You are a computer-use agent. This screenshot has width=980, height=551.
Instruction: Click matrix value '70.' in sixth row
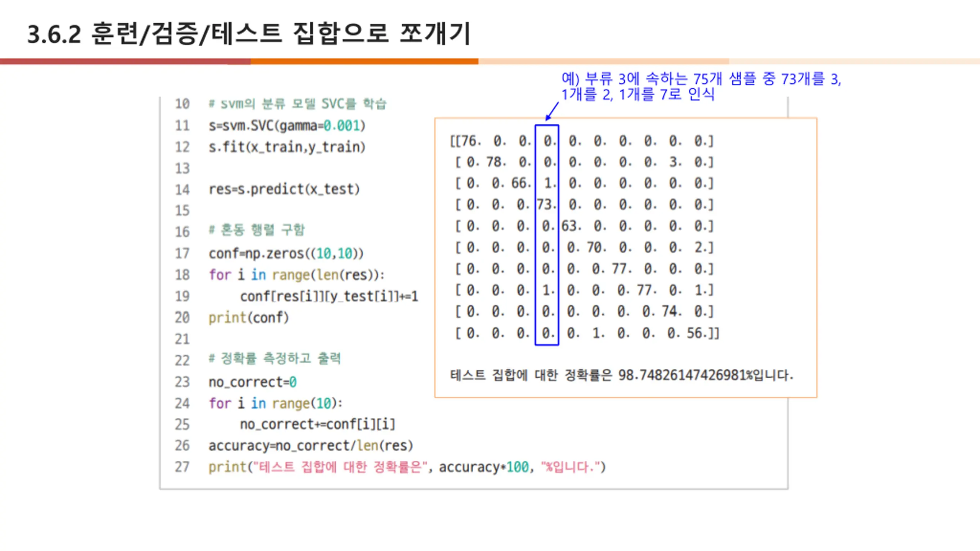click(597, 247)
